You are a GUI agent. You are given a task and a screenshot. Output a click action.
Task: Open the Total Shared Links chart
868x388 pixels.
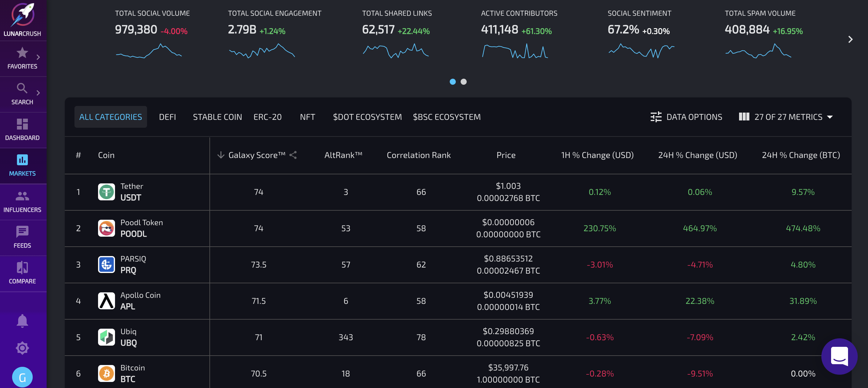[396, 51]
